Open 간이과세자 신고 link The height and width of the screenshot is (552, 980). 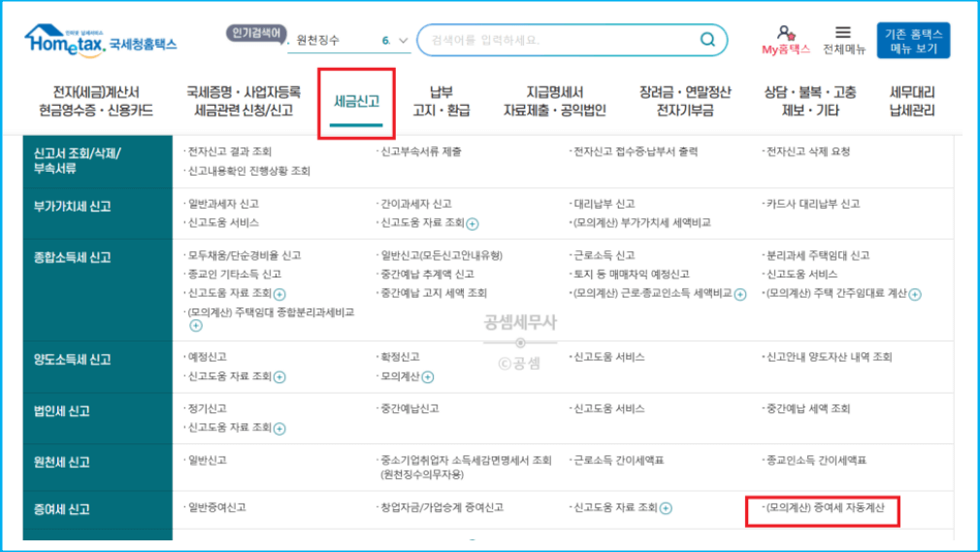coord(416,204)
